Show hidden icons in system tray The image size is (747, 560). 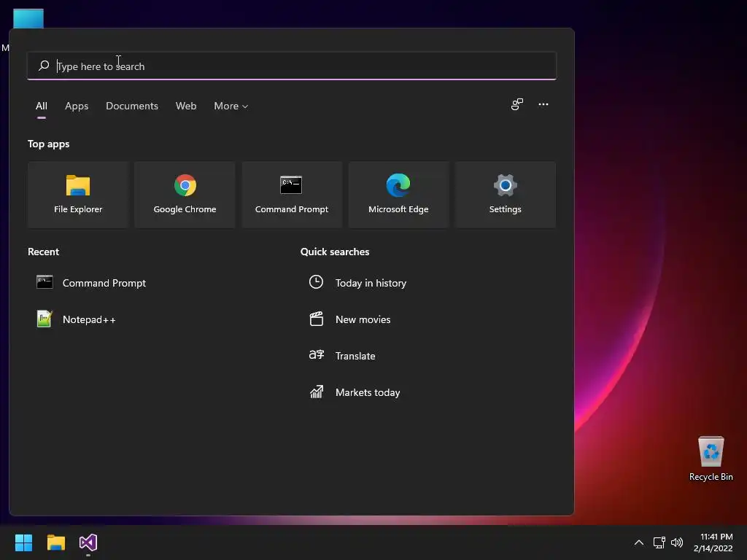(x=639, y=542)
